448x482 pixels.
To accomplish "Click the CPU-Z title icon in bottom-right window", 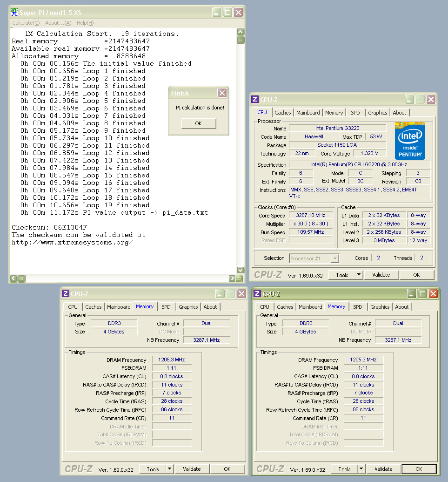I will click(257, 293).
